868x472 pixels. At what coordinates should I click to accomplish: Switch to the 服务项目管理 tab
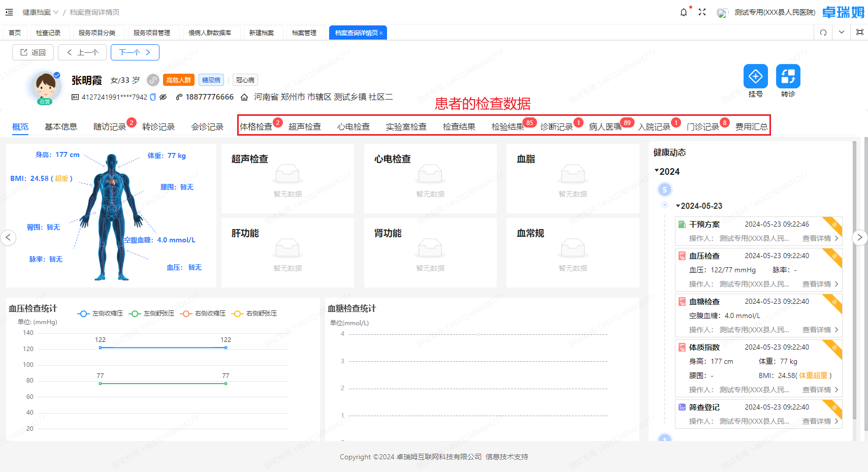tap(152, 33)
